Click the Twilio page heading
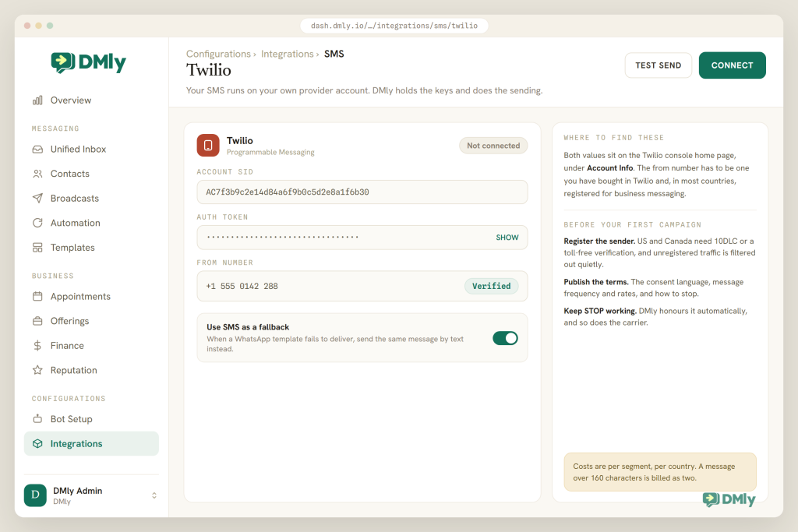This screenshot has width=798, height=532. (209, 70)
